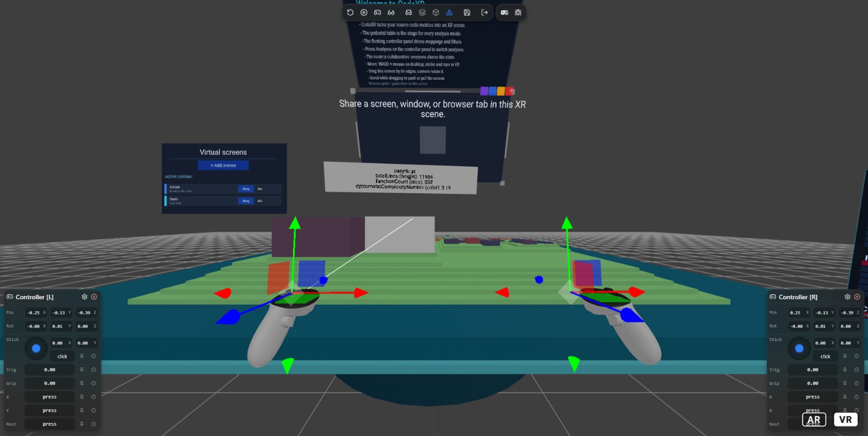
Task: Click the stacked layers icon in top toolbar
Action: coord(422,12)
